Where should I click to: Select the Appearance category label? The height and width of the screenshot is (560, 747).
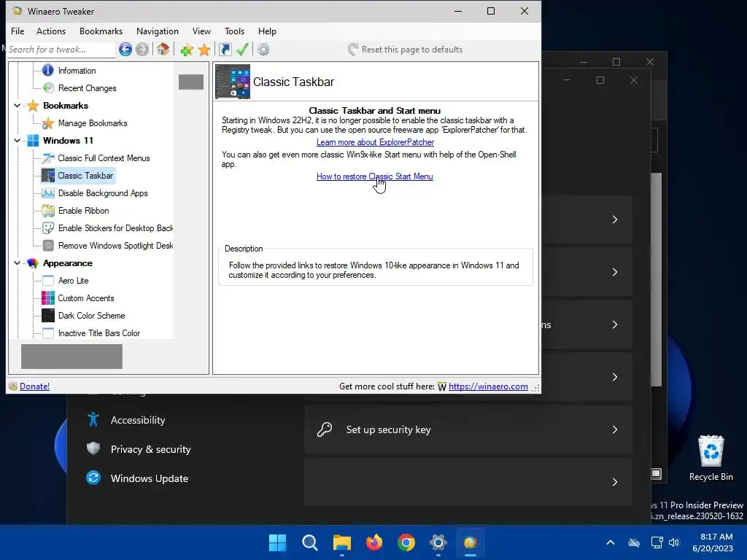[x=68, y=262]
